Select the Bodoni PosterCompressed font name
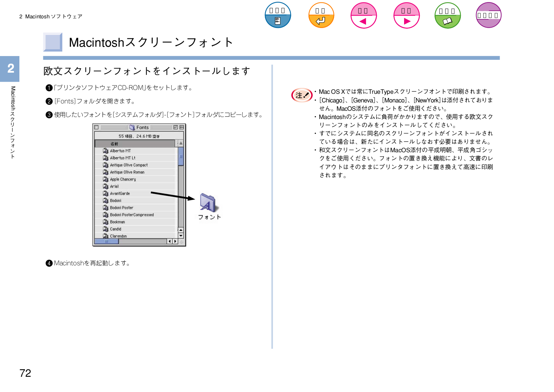The height and width of the screenshot is (392, 554). click(132, 215)
